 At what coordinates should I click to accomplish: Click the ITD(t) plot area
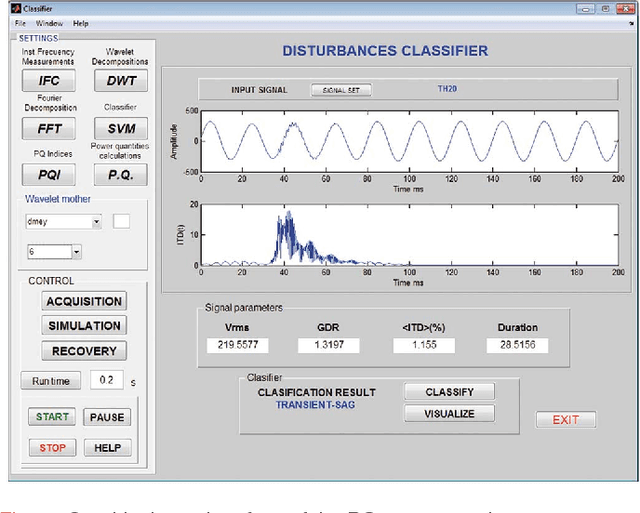coord(409,235)
